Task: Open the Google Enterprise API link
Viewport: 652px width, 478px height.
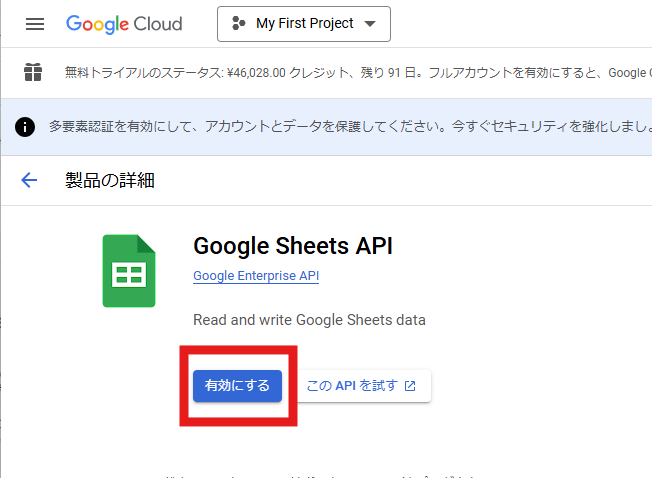Action: click(x=256, y=276)
